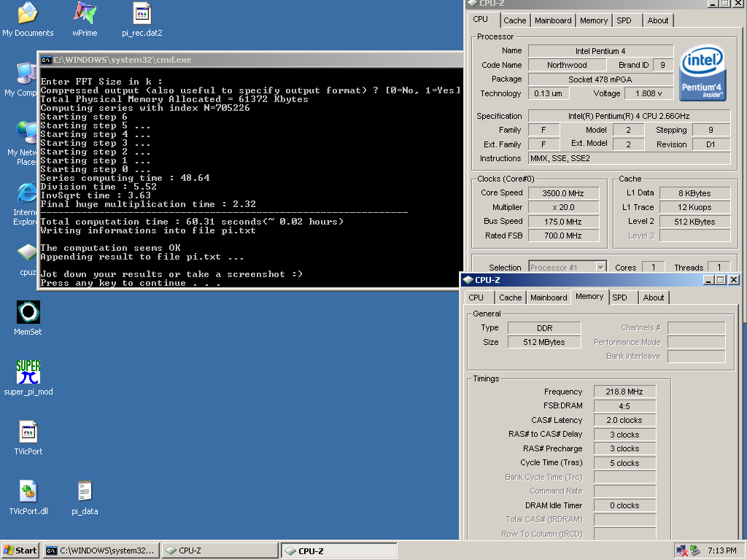The image size is (747, 560).
Task: Launch the MemSet desktop shortcut
Action: coord(28,318)
